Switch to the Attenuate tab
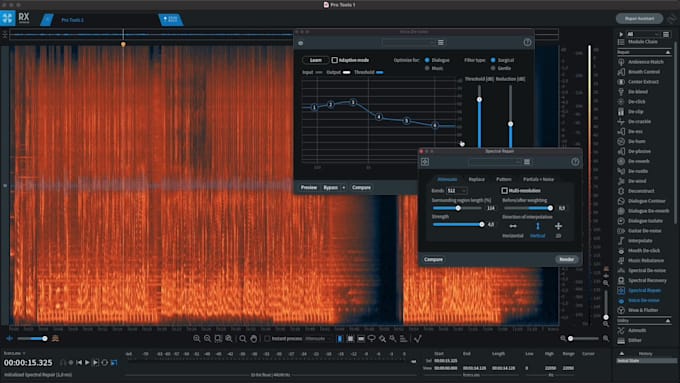 coord(447,180)
